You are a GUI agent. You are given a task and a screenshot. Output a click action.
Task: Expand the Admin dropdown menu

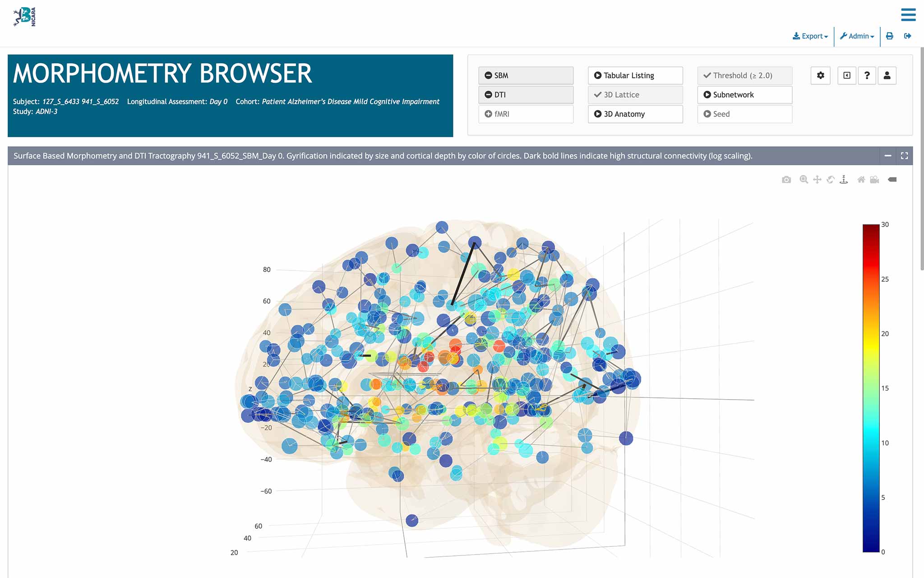tap(857, 36)
